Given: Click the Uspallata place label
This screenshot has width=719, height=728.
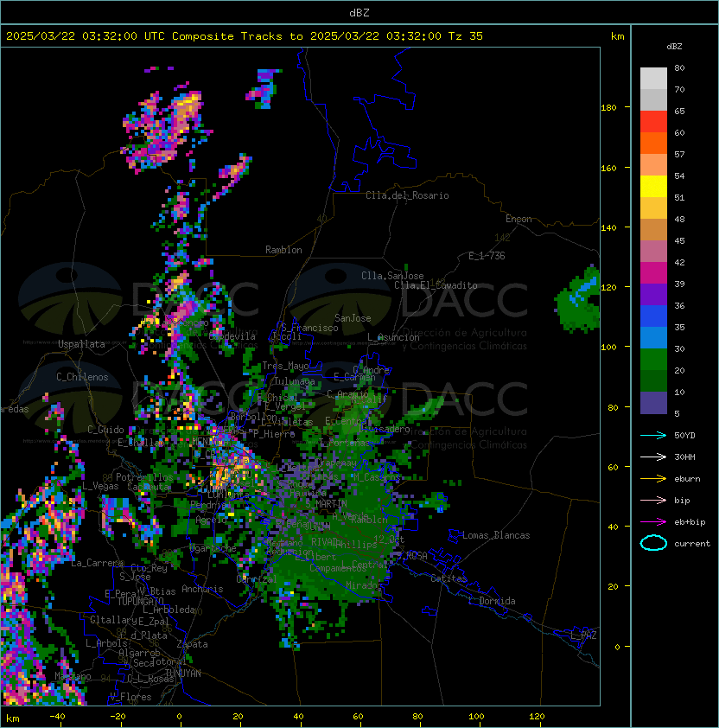Looking at the screenshot, I should point(81,344).
